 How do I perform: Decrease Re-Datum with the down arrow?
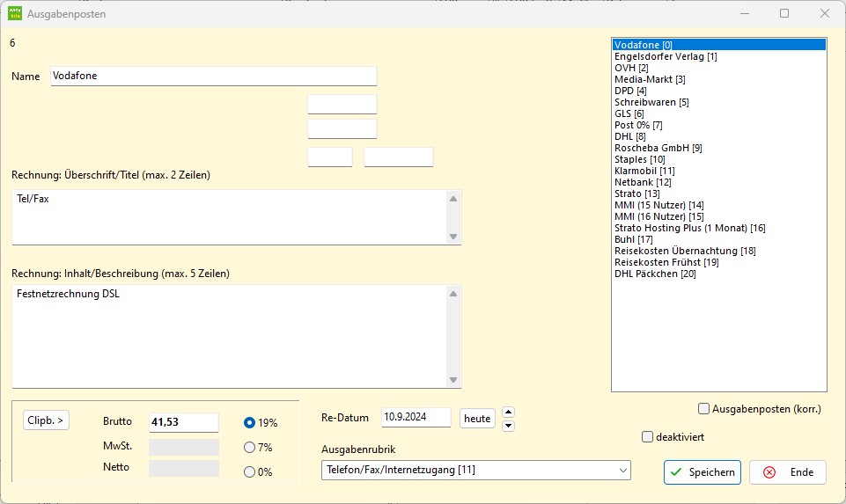click(x=508, y=426)
